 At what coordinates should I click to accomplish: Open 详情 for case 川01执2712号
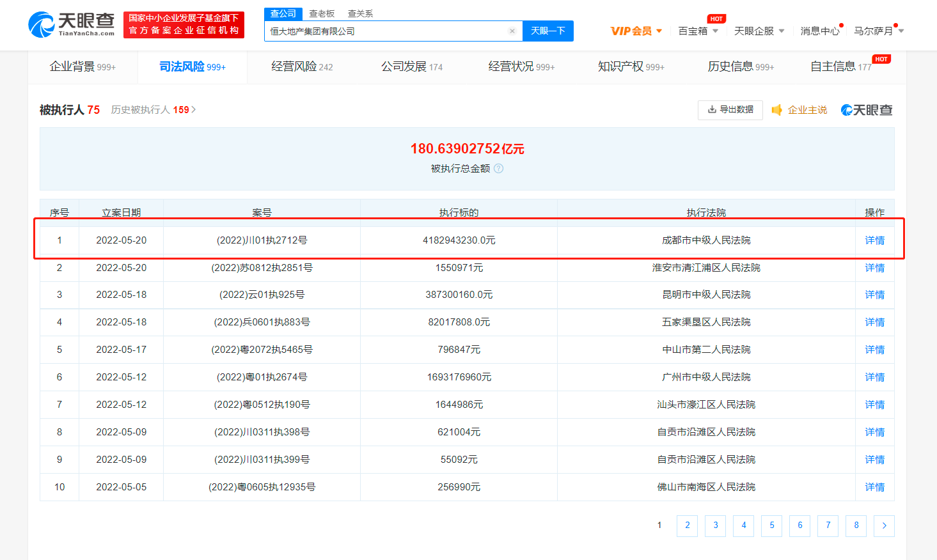point(874,240)
